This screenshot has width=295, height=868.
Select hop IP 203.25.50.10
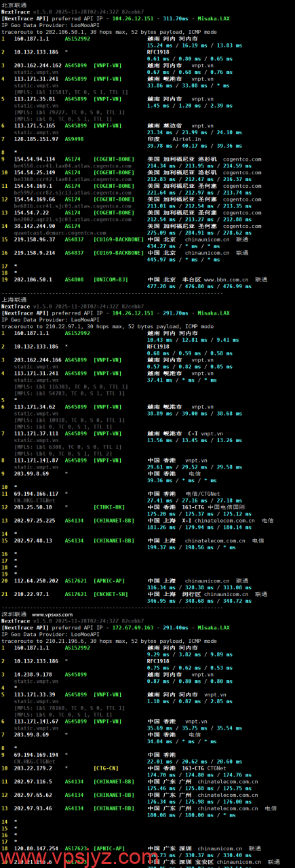pyautogui.click(x=33, y=507)
